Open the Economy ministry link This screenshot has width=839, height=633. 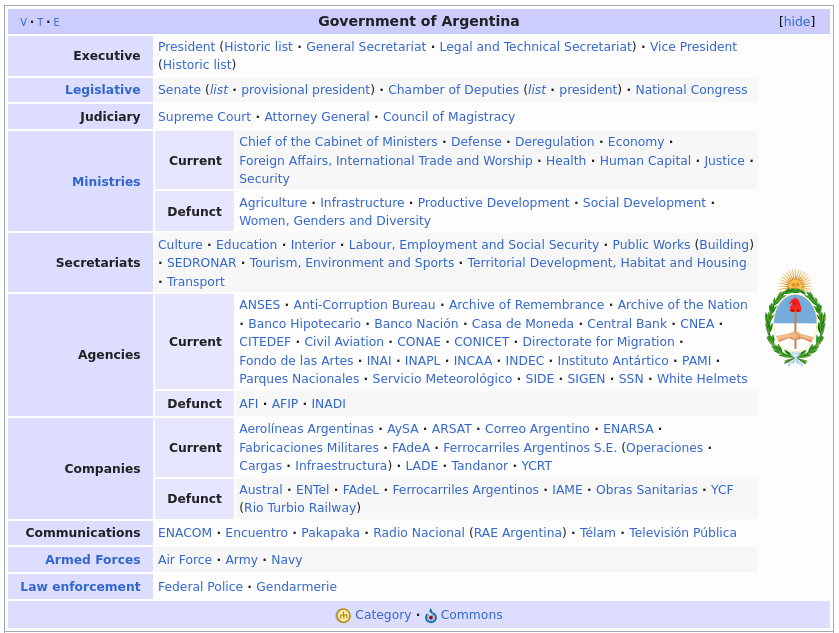(x=636, y=142)
